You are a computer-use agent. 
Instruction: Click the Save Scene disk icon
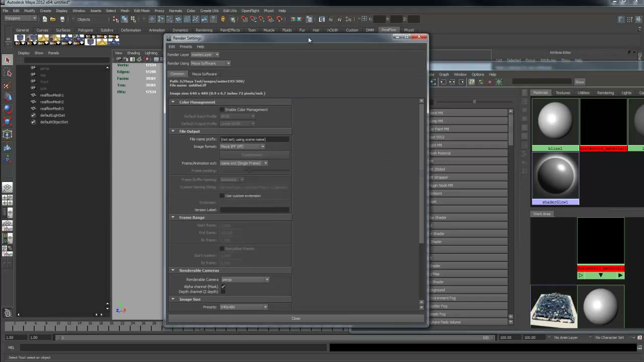[62, 19]
